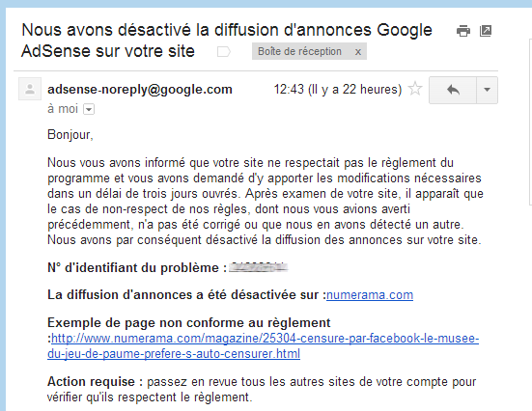The height and width of the screenshot is (411, 532).
Task: Click the à moi recipient text
Action: point(63,109)
